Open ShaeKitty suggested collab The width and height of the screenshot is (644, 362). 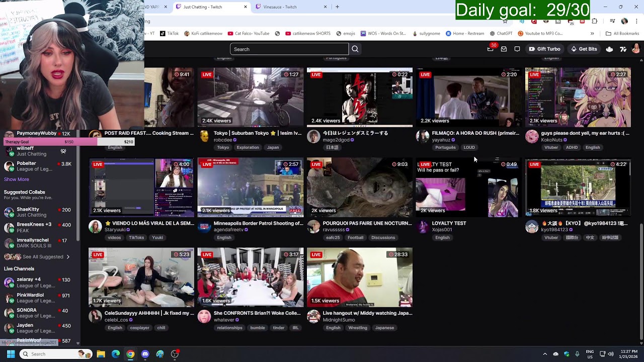pyautogui.click(x=39, y=212)
